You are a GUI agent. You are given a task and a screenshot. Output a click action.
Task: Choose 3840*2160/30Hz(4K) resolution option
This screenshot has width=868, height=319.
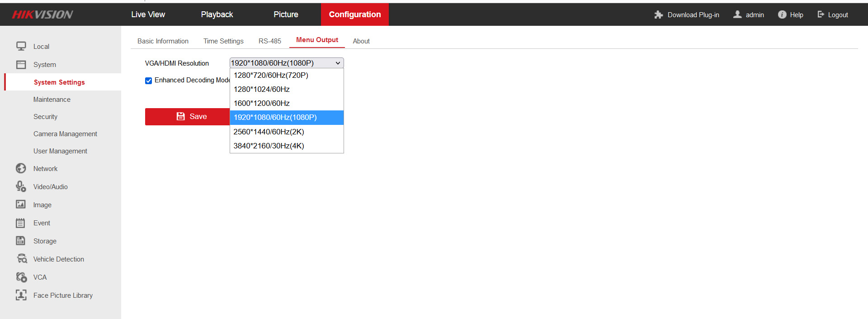coord(269,146)
